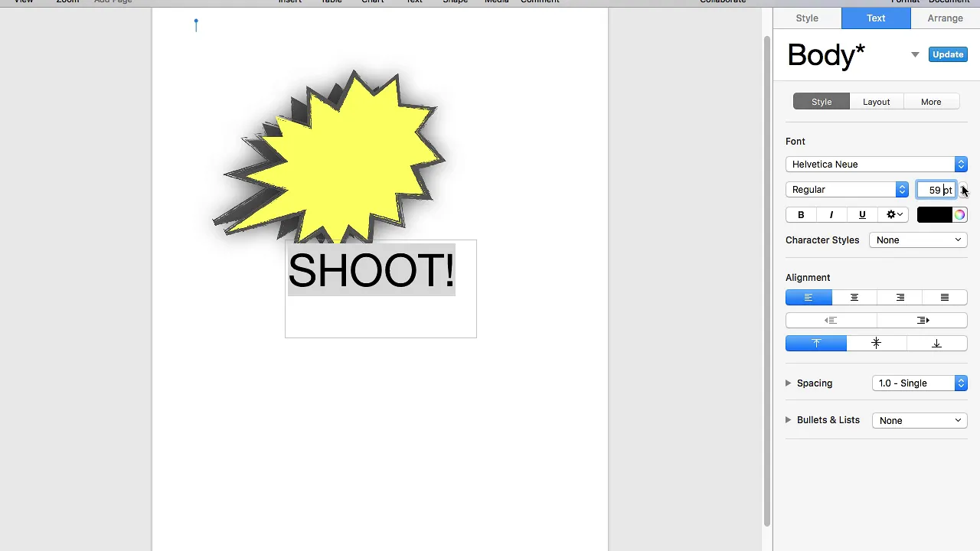980x551 pixels.
Task: Vertically center text in box
Action: point(877,344)
